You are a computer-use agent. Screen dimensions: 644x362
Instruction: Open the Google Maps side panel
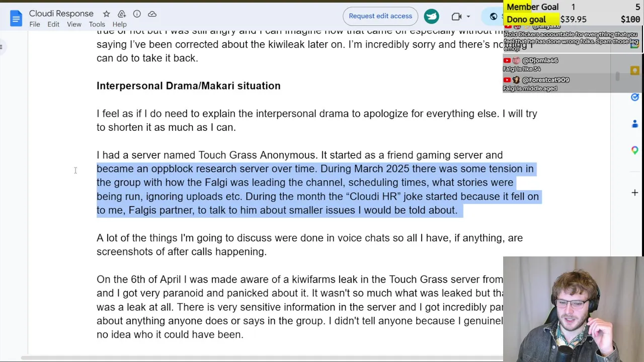[x=634, y=150]
